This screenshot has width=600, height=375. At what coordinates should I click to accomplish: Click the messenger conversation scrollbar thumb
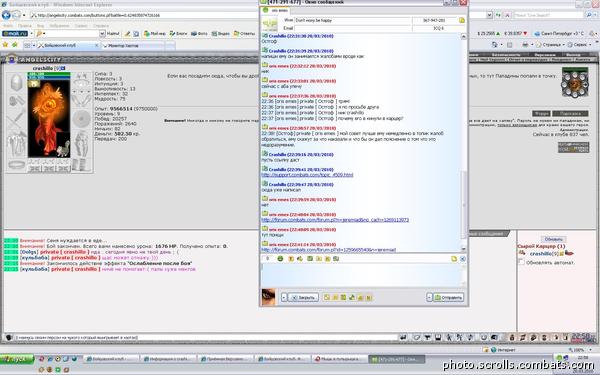click(x=463, y=205)
